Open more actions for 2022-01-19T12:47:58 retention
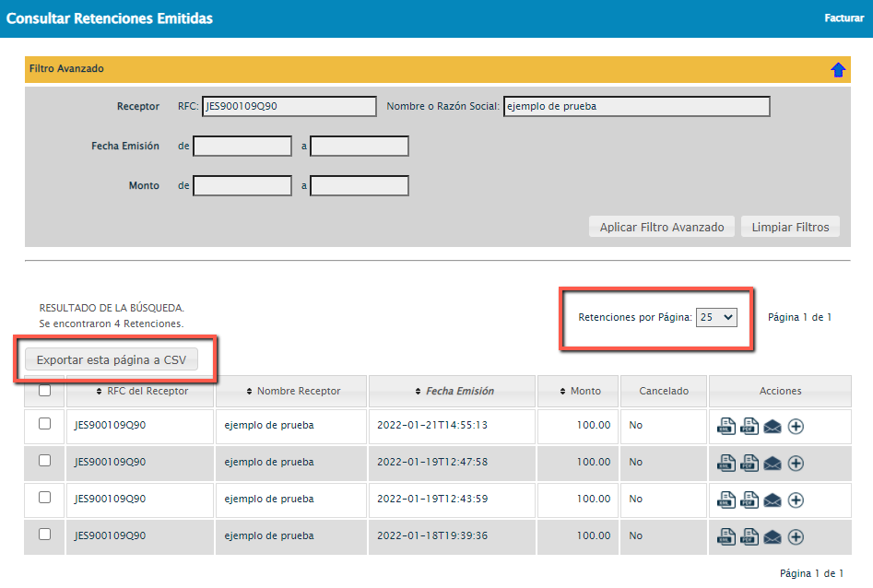This screenshot has height=588, width=873. pyautogui.click(x=796, y=463)
